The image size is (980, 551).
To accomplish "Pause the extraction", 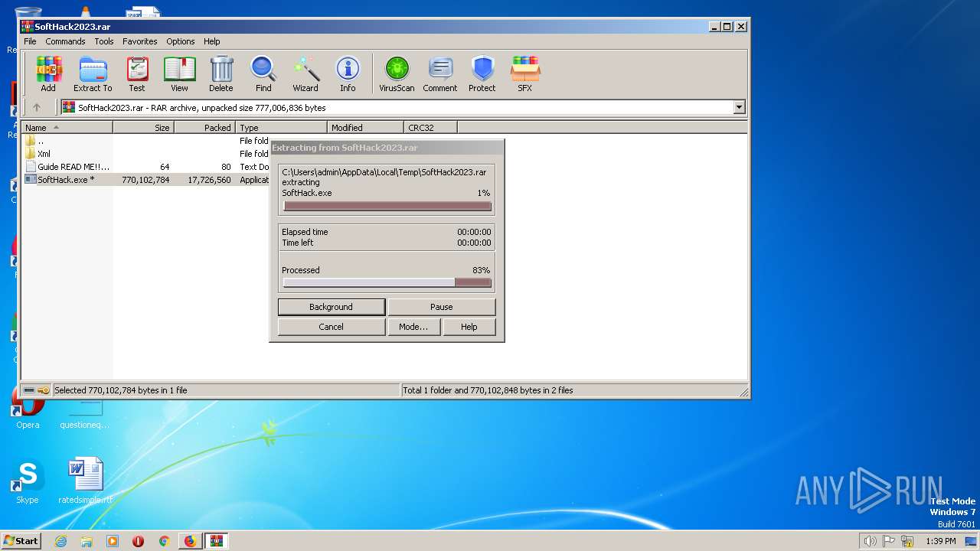I will click(442, 307).
